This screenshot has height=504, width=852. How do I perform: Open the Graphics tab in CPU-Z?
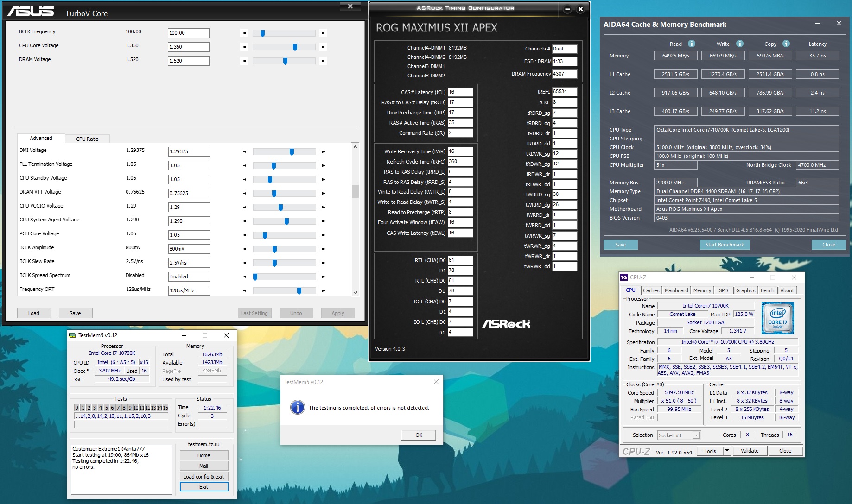(745, 290)
